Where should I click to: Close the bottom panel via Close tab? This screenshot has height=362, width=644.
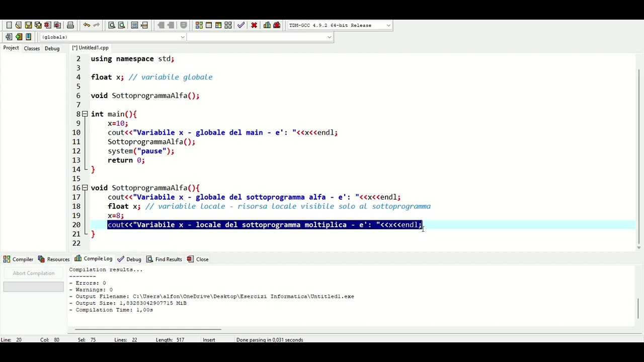(x=198, y=259)
